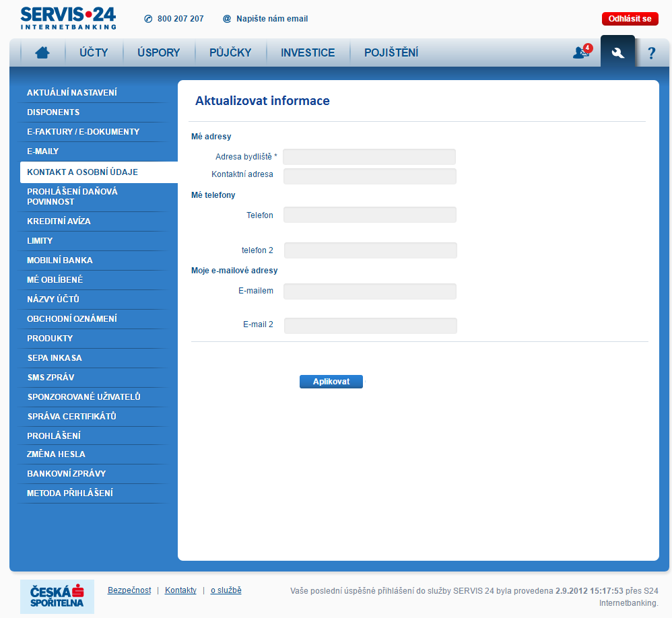Open METODA PŘIHLÁŠENÍ sidebar item

coord(70,493)
